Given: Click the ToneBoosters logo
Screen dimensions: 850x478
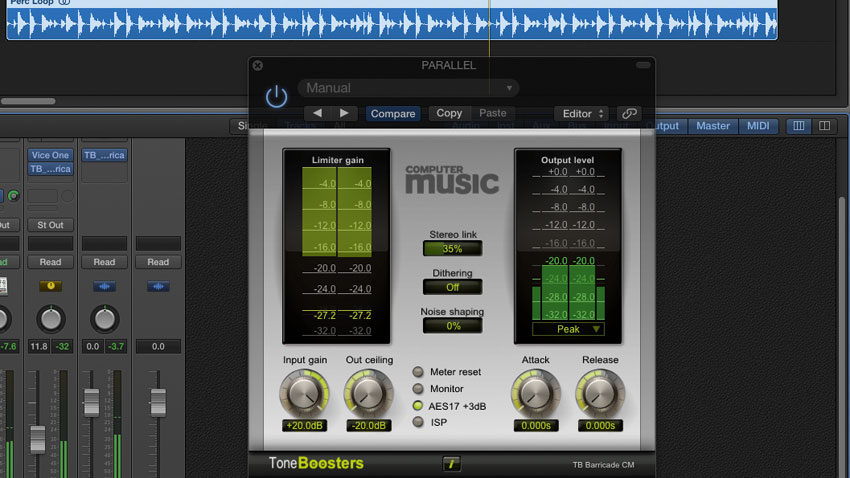Looking at the screenshot, I should point(316,463).
